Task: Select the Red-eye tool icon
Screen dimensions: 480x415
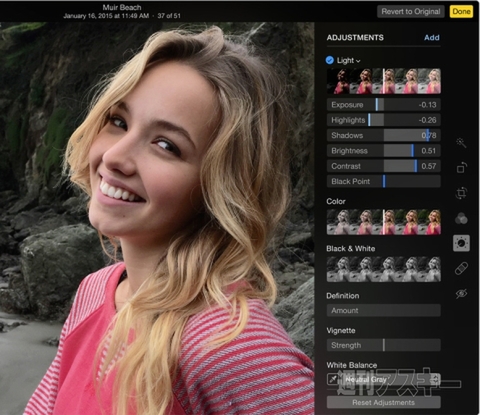Action: [461, 294]
